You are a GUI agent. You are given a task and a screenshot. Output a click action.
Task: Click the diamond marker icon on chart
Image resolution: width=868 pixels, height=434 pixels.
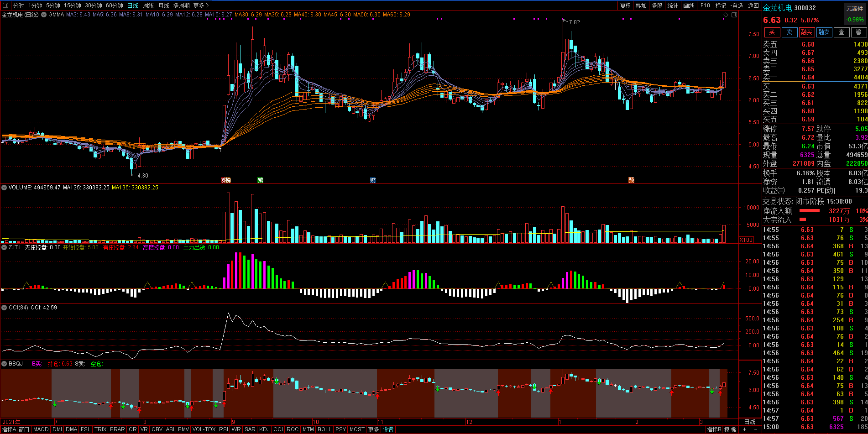[x=726, y=15]
